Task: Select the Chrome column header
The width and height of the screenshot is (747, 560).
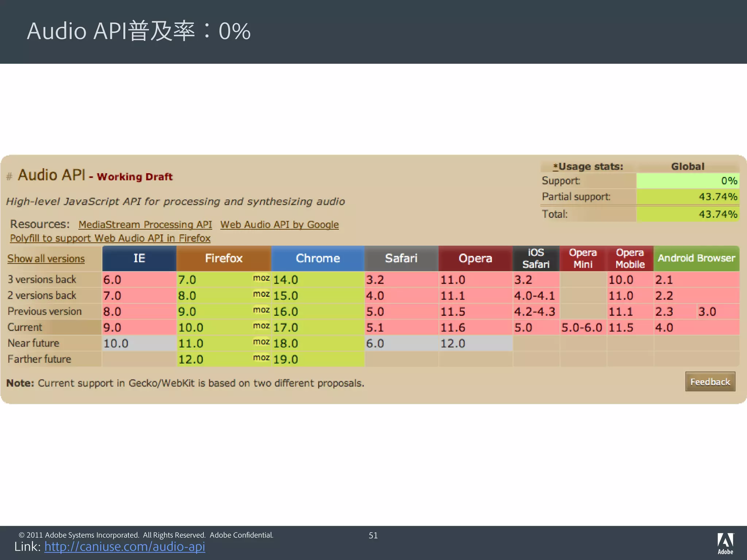Action: coord(318,258)
